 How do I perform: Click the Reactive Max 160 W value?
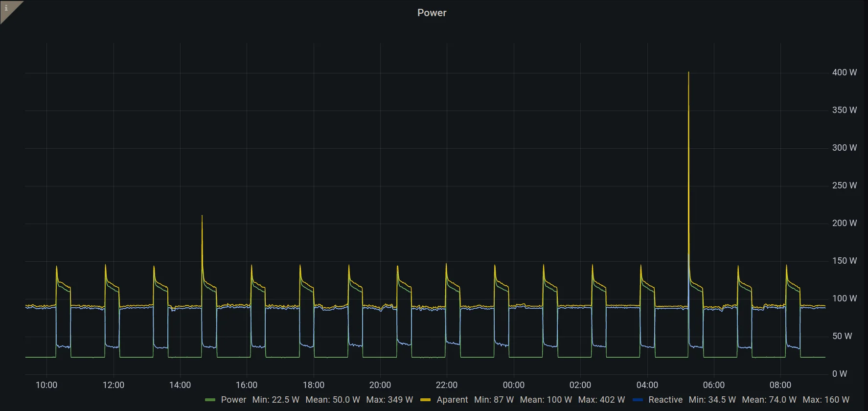coord(826,400)
